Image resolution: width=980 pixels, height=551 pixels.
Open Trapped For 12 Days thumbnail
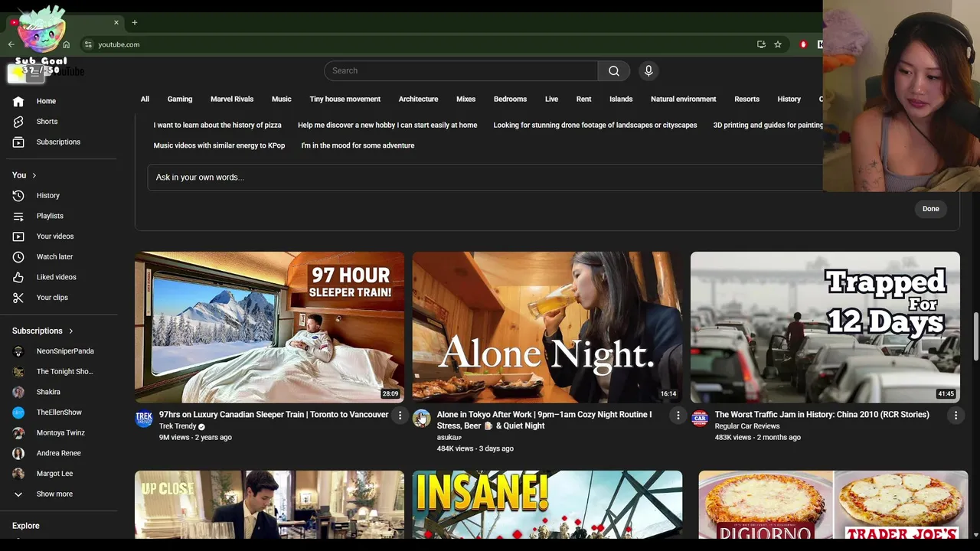point(825,328)
